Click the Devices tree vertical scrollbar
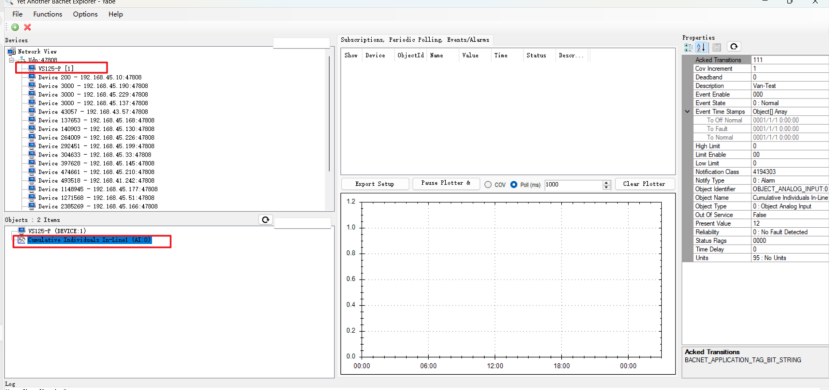Screen dimensions: 830x390 tap(329, 113)
